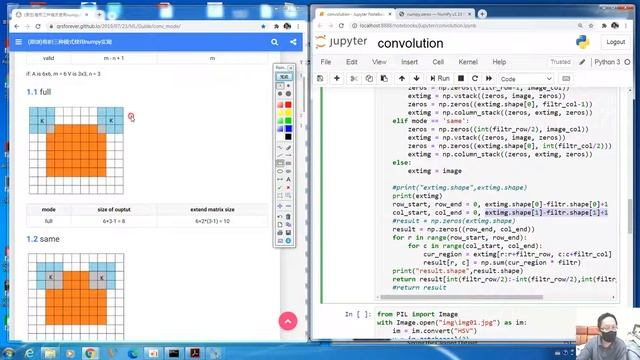Open Adobe Reader from the taskbar

pos(194,353)
